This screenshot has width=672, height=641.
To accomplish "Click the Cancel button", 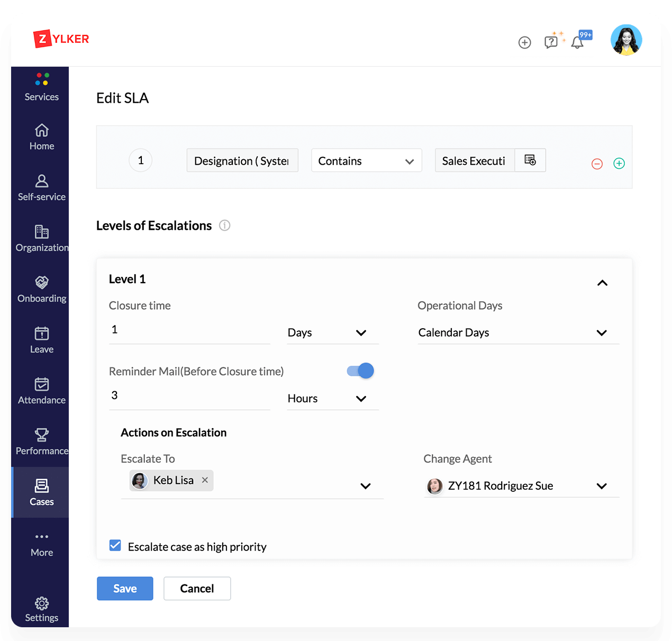I will tap(197, 589).
